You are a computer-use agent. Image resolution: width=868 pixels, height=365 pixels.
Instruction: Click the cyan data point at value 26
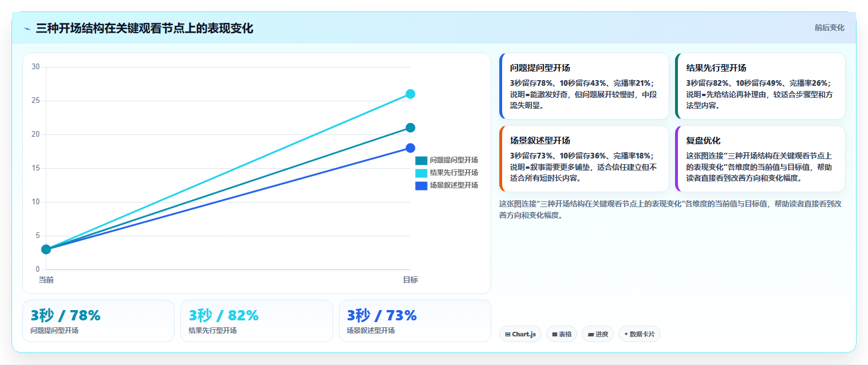411,94
